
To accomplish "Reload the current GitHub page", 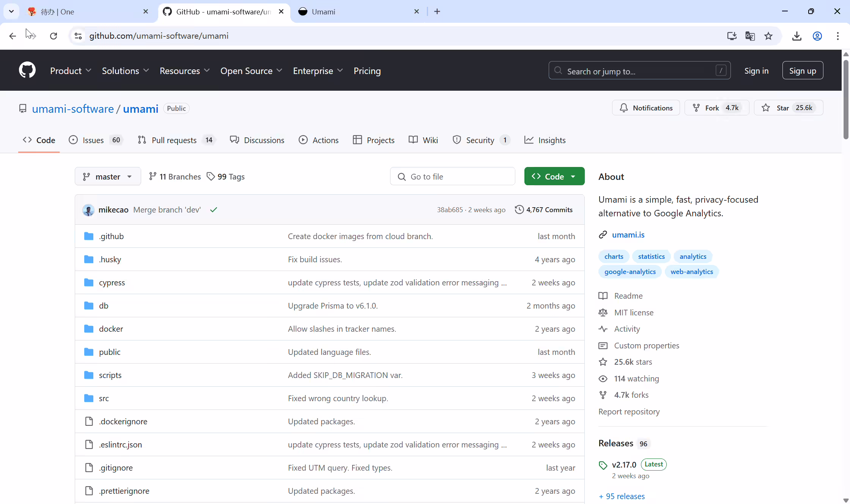I will click(x=54, y=36).
